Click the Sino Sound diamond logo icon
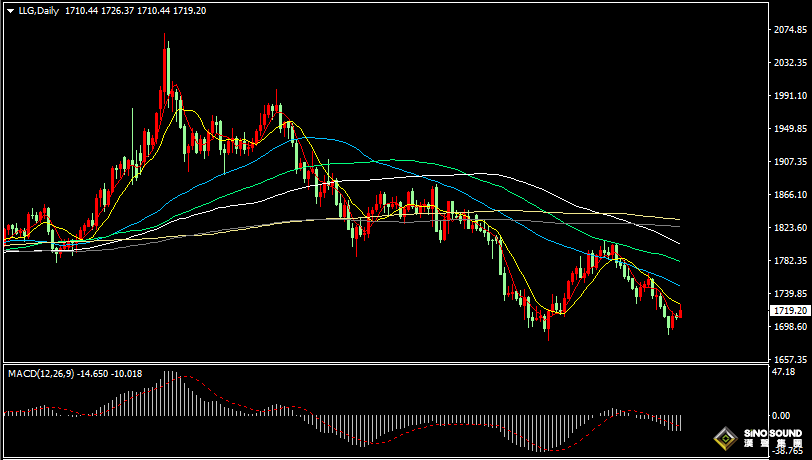The width and height of the screenshot is (812, 460). [726, 439]
